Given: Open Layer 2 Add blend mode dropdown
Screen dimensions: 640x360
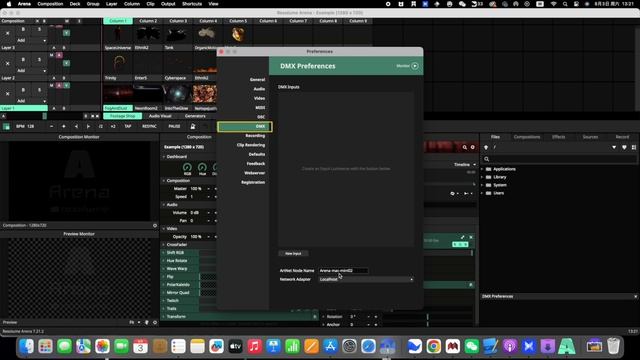Looking at the screenshot, I should click(x=31, y=71).
